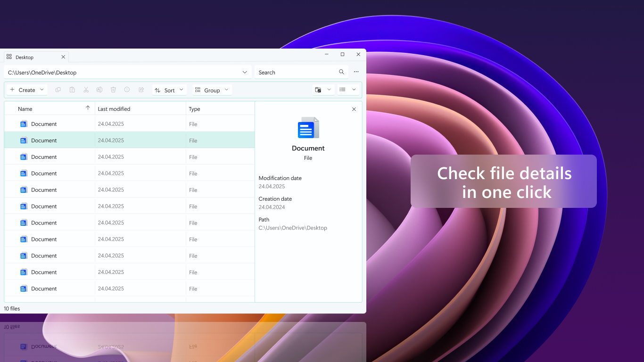Image resolution: width=644 pixels, height=362 pixels.
Task: Click the Sort button label
Action: [x=170, y=90]
